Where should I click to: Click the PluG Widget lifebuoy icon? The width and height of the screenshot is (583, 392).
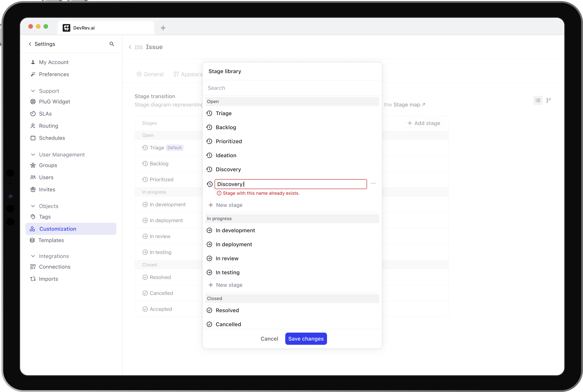(33, 102)
